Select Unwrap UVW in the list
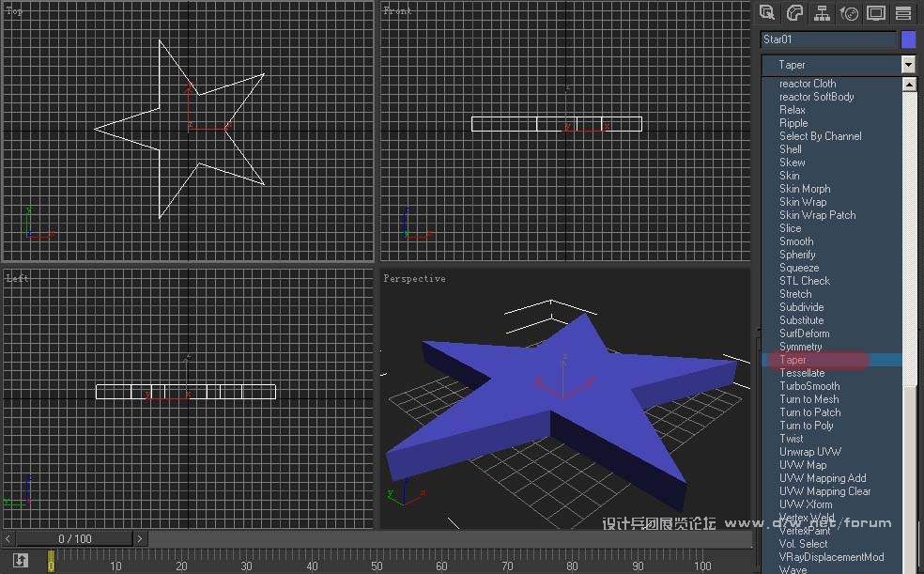924x574 pixels. (810, 452)
